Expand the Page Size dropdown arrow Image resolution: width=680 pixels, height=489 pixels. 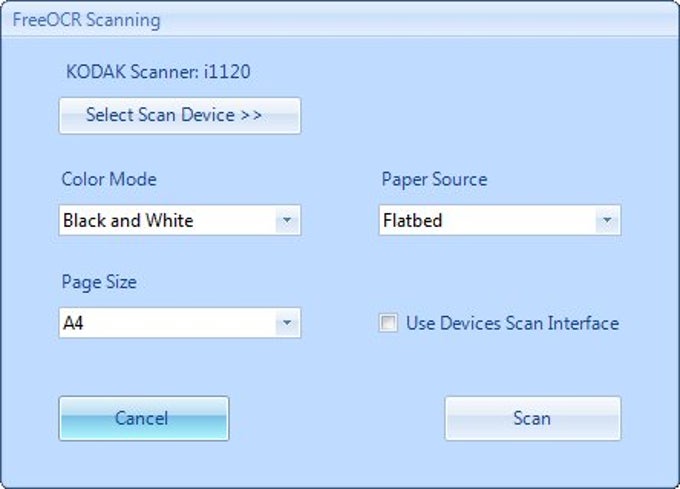click(x=287, y=323)
